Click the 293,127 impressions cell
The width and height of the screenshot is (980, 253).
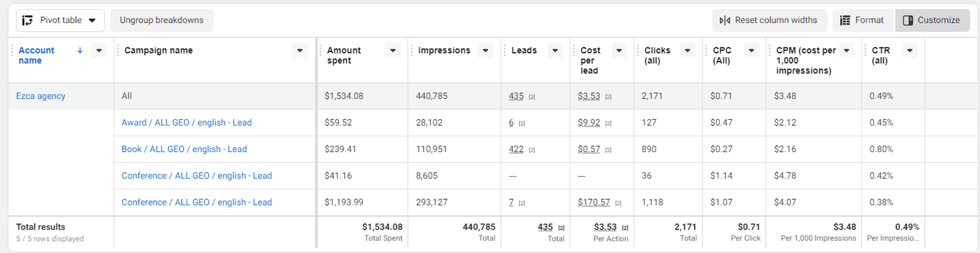pos(454,202)
